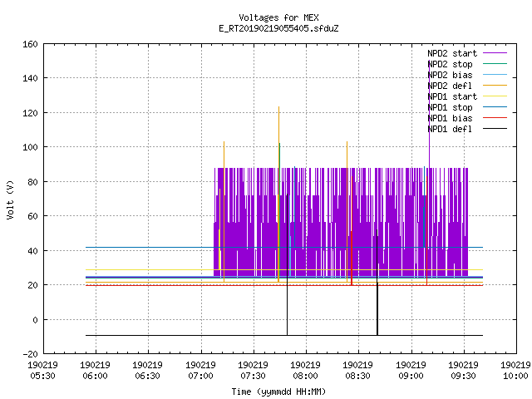This screenshot has width=532, height=399.
Task: Click the purple NPD2 start legend line
Action: (x=495, y=53)
